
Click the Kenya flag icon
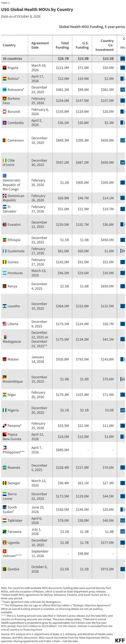point(4,286)
